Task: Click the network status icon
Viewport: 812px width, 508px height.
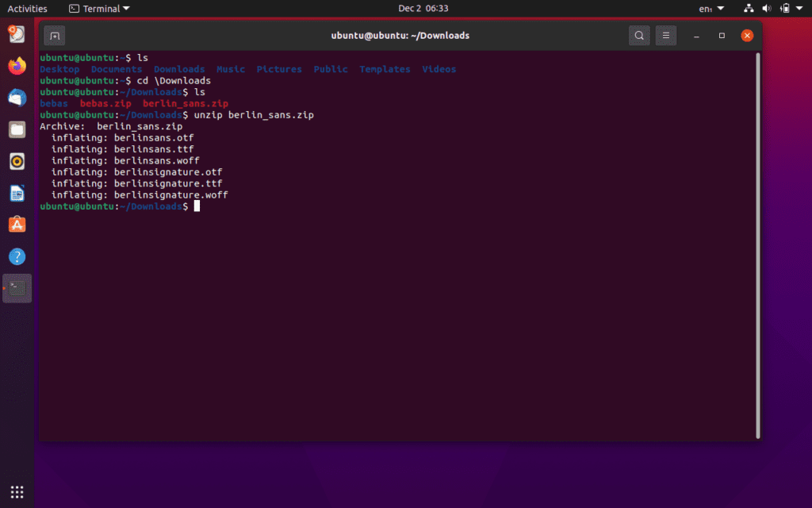Action: click(749, 8)
